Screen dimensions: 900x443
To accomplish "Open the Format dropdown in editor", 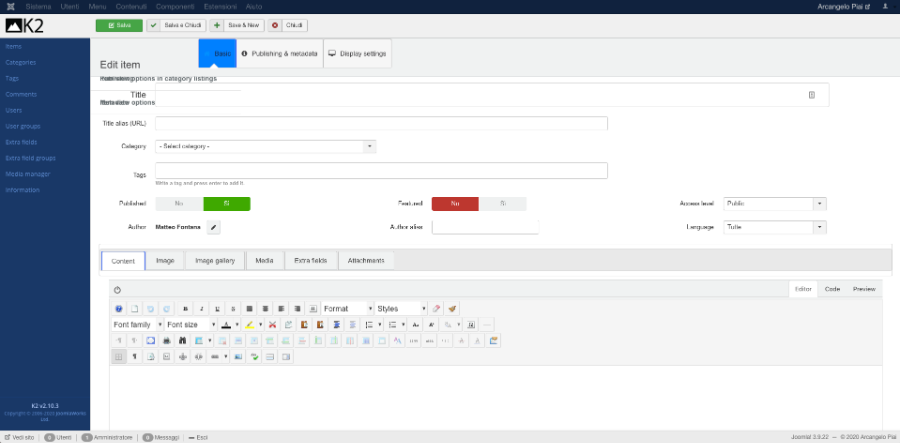I will 347,308.
